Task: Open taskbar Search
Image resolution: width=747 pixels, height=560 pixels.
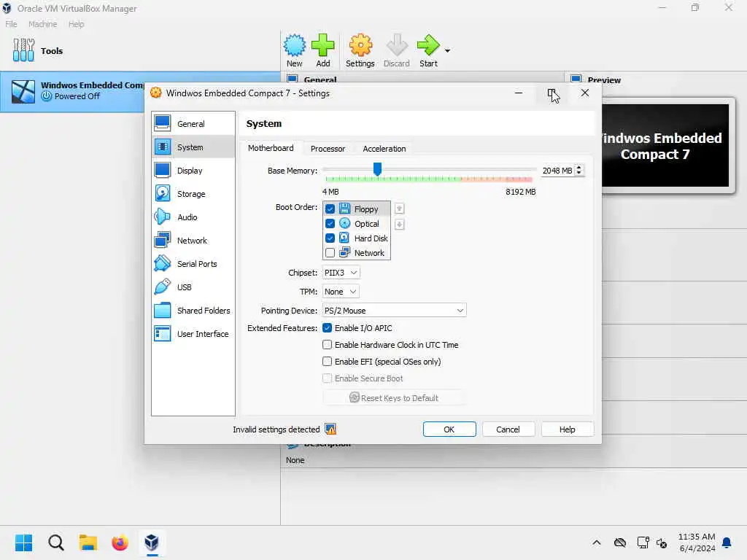Action: pos(55,542)
